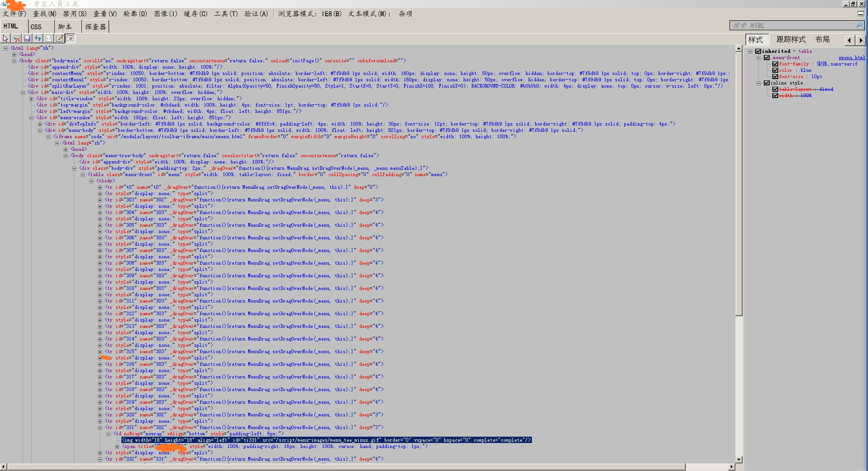868x471 pixels.
Task: Open the 文本模式(M) menu
Action: tap(369, 14)
